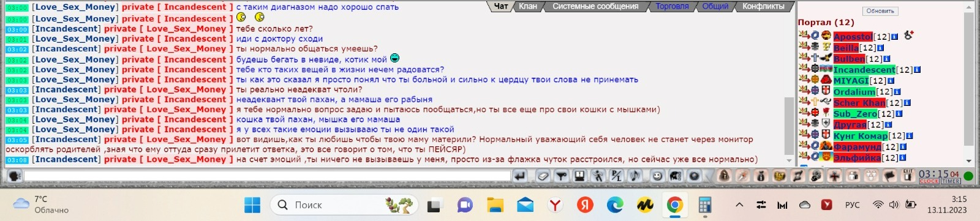Expand hidden system tray icons chevron
The image size is (980, 221).
[x=739, y=205]
